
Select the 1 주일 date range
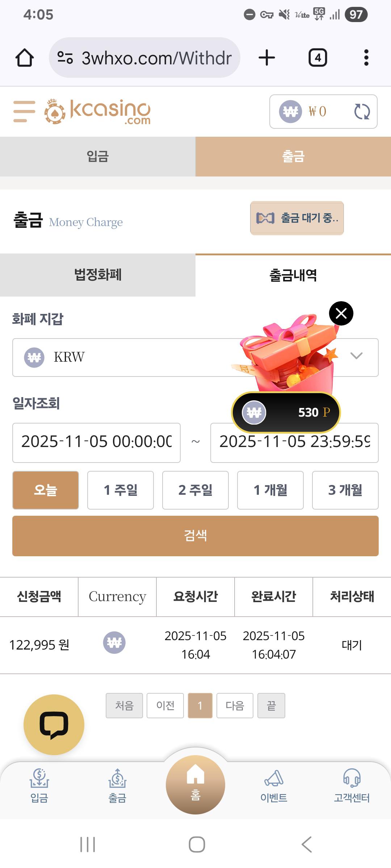coord(121,490)
